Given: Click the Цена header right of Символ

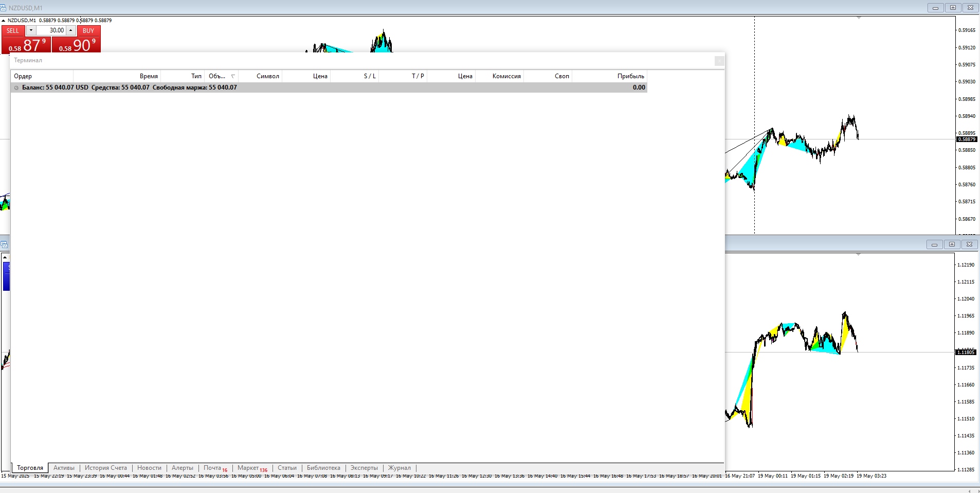Looking at the screenshot, I should pyautogui.click(x=306, y=76).
